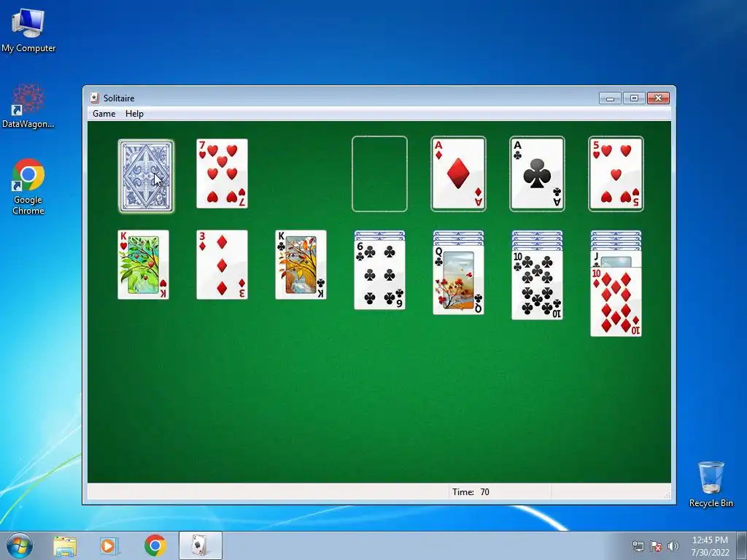Open the Help menu
Screen dimensions: 747x560
[134, 114]
